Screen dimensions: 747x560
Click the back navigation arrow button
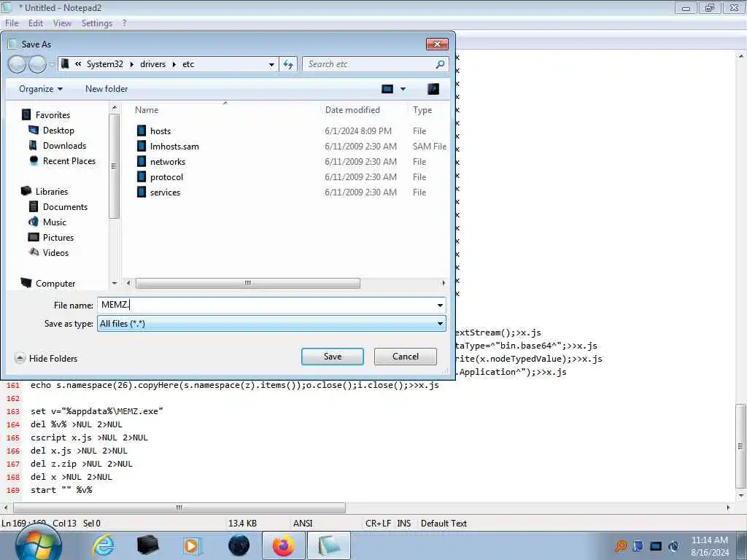pos(18,64)
